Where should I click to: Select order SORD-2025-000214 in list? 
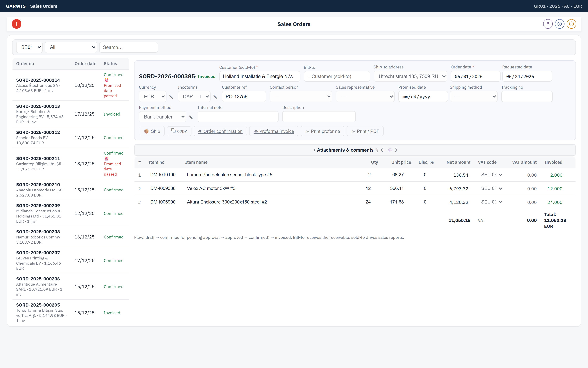[71, 85]
